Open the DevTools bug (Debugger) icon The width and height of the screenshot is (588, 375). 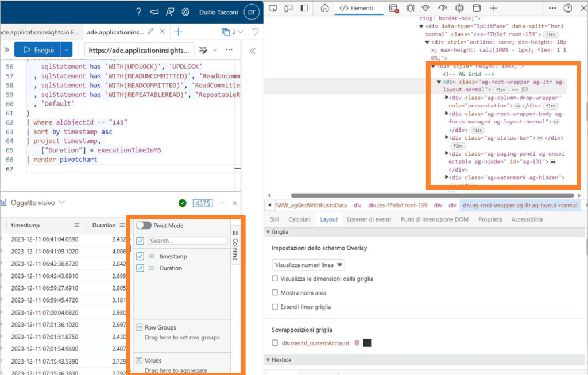[410, 8]
